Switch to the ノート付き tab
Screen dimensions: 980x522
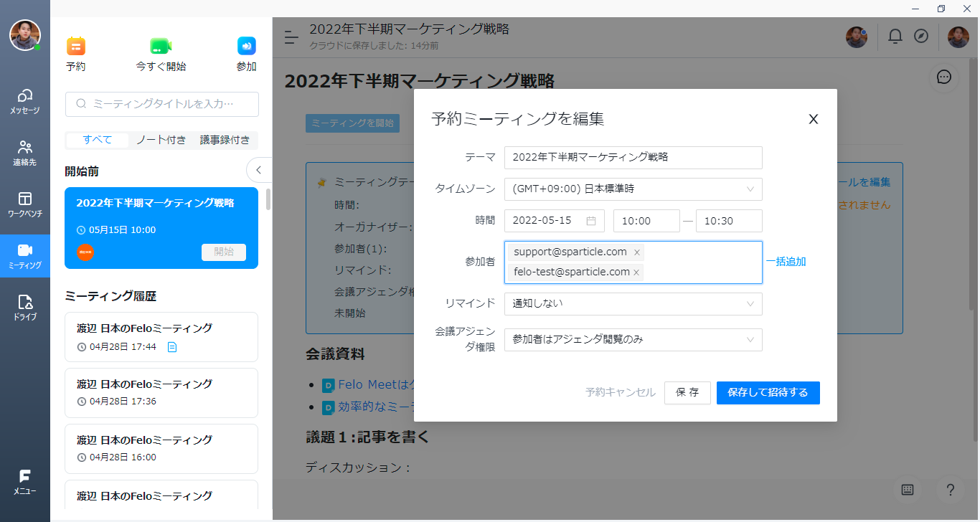coord(161,140)
